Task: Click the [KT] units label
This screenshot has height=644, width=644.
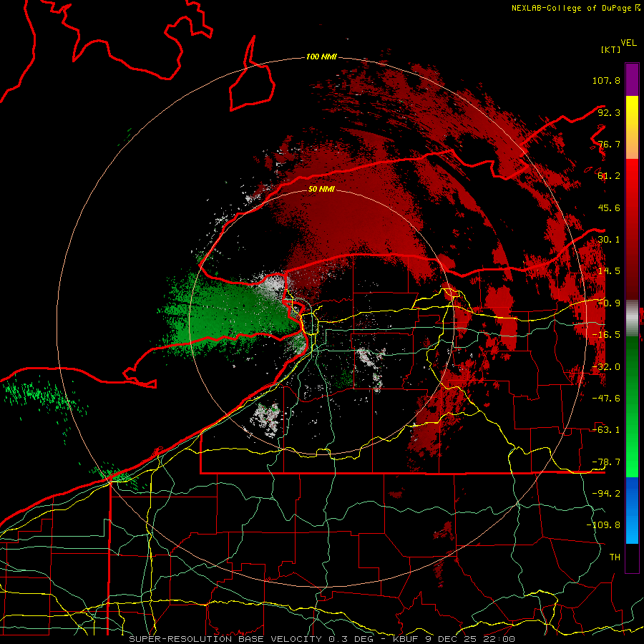Action: (611, 49)
